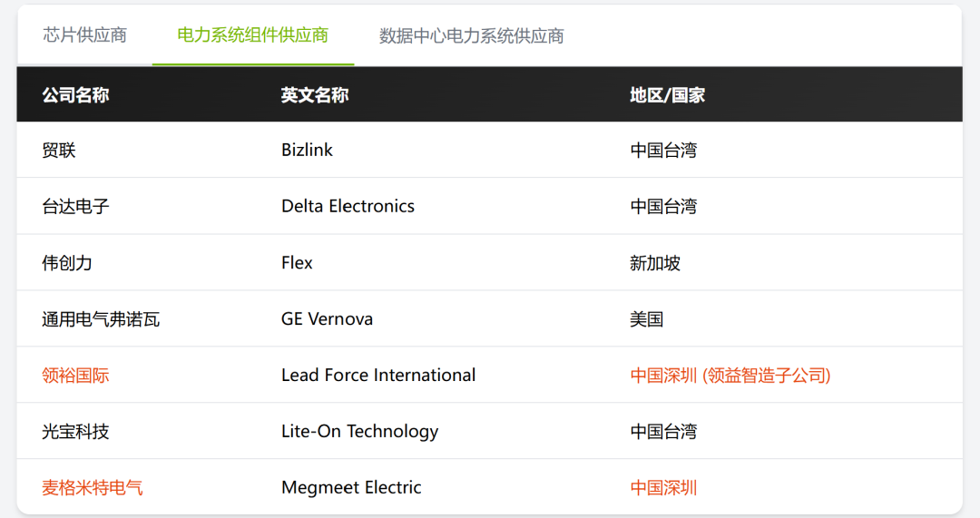The image size is (980, 518).
Task: Select the 伟创力 company cell
Action: [67, 263]
